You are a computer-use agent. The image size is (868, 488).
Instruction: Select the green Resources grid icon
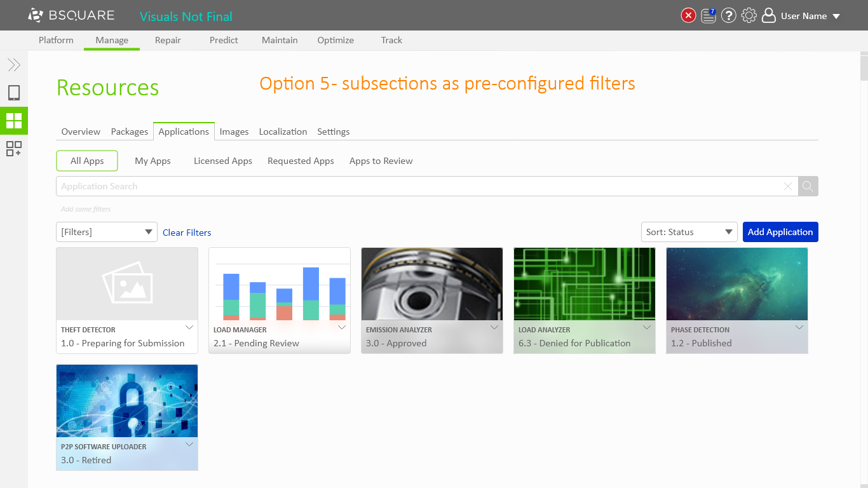[14, 121]
